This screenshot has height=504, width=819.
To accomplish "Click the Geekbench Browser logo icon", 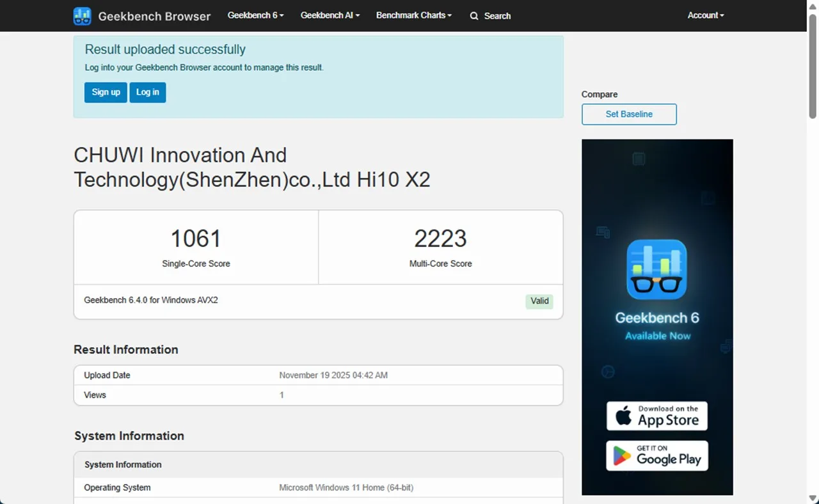I will point(82,16).
